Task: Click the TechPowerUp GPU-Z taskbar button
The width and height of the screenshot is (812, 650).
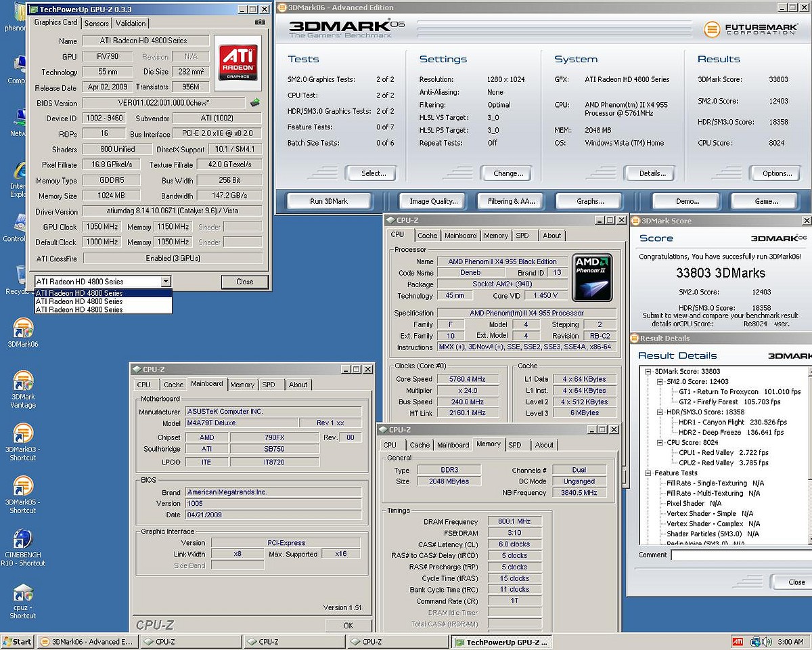Action: click(501, 642)
